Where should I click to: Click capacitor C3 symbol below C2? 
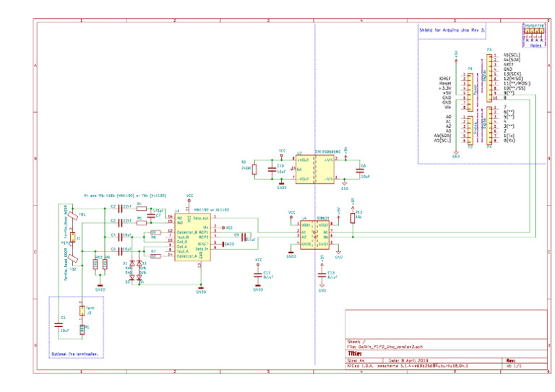(x=120, y=222)
